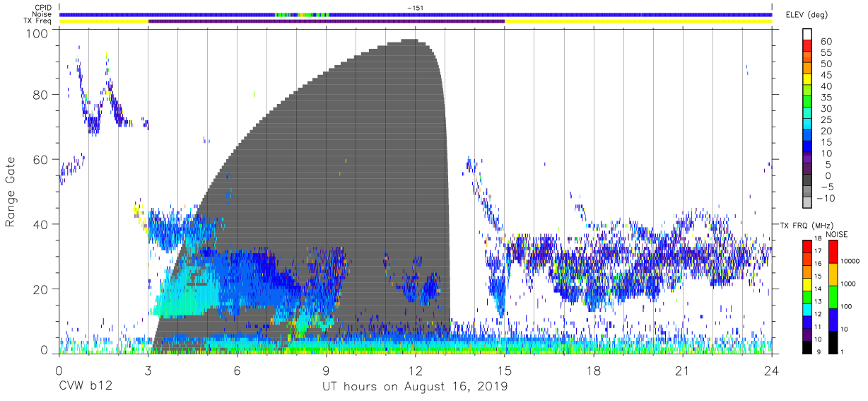This screenshot has width=868, height=401.
Task: Click the 0 tick on the time axis
Action: [x=59, y=371]
